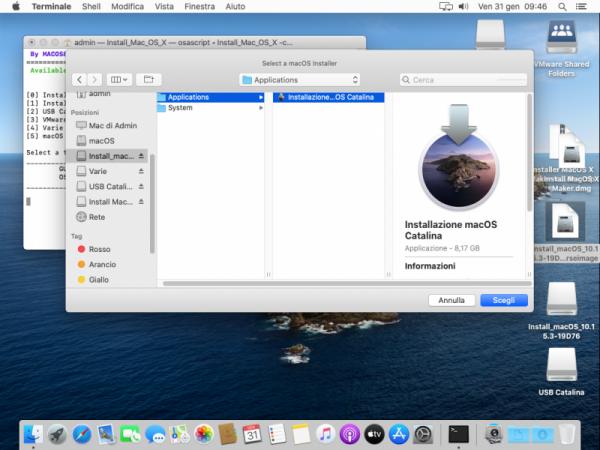Eject the USB Catalina volume in sidebar
600x450 pixels.
pyautogui.click(x=141, y=187)
